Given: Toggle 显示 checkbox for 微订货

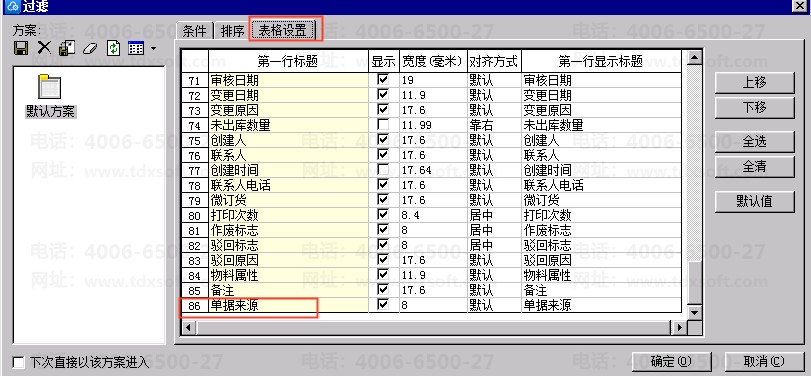Looking at the screenshot, I should (x=383, y=199).
